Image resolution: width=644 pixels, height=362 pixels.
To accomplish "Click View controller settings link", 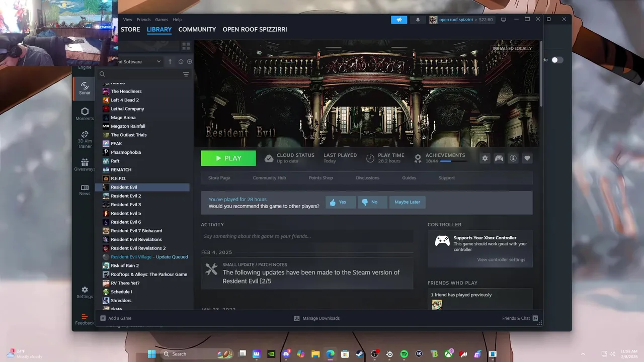I will [x=501, y=260].
